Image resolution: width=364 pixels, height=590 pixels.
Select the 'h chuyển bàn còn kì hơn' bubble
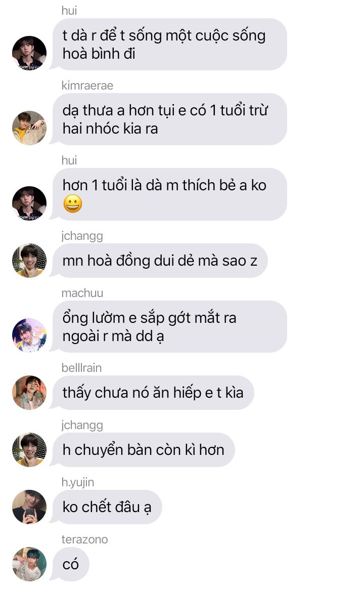tap(143, 450)
